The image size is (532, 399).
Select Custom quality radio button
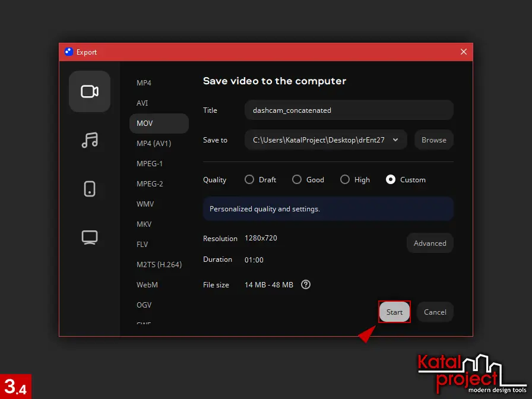pyautogui.click(x=391, y=179)
